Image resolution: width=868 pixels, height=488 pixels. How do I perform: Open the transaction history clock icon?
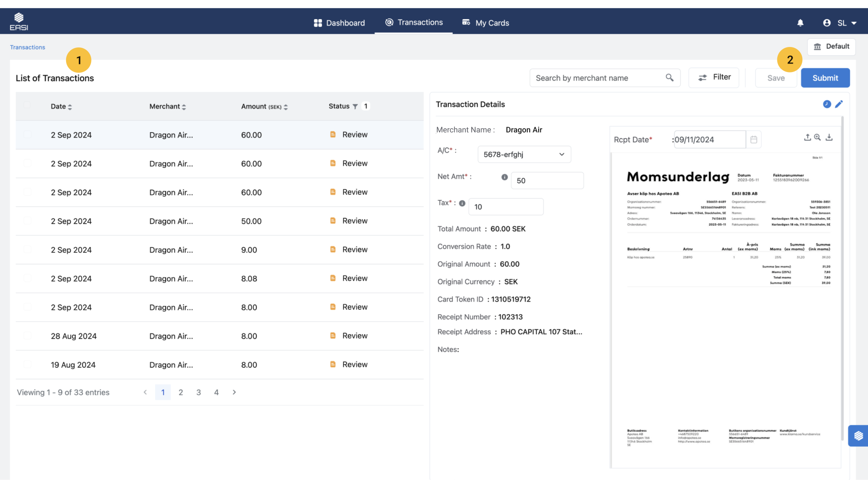pyautogui.click(x=827, y=104)
